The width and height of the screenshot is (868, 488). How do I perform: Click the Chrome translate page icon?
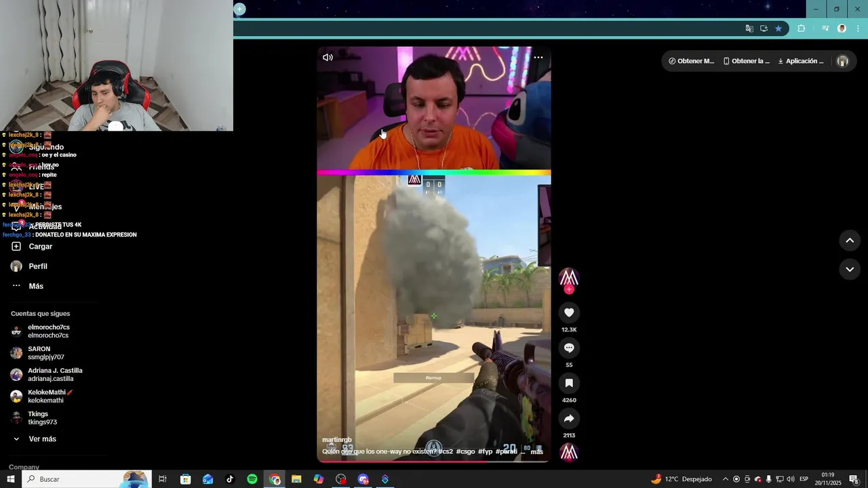pyautogui.click(x=749, y=28)
